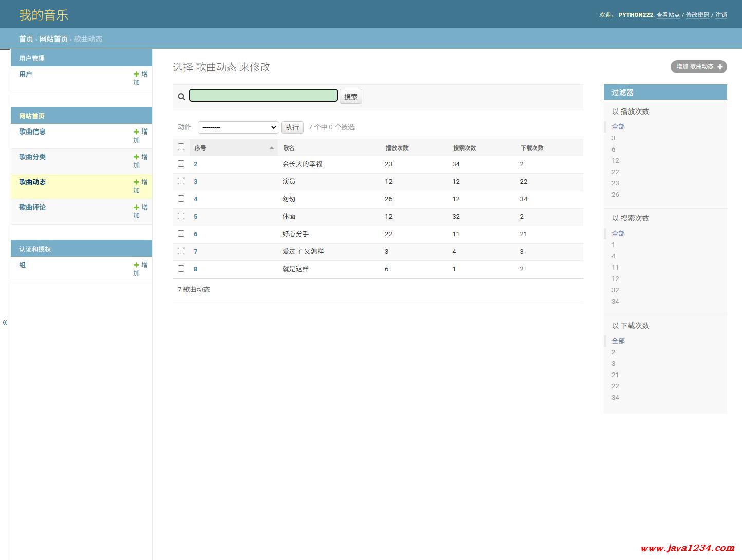Click the 注销 logout link

[721, 15]
